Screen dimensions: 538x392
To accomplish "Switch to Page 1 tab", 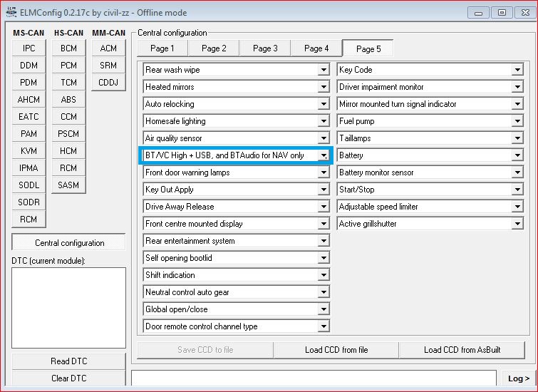I will (162, 48).
